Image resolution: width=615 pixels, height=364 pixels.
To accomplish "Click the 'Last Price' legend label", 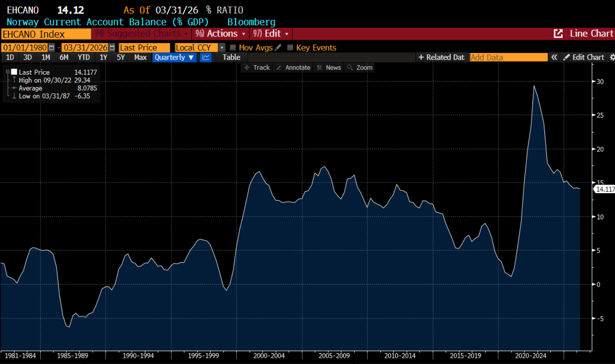I will (34, 72).
